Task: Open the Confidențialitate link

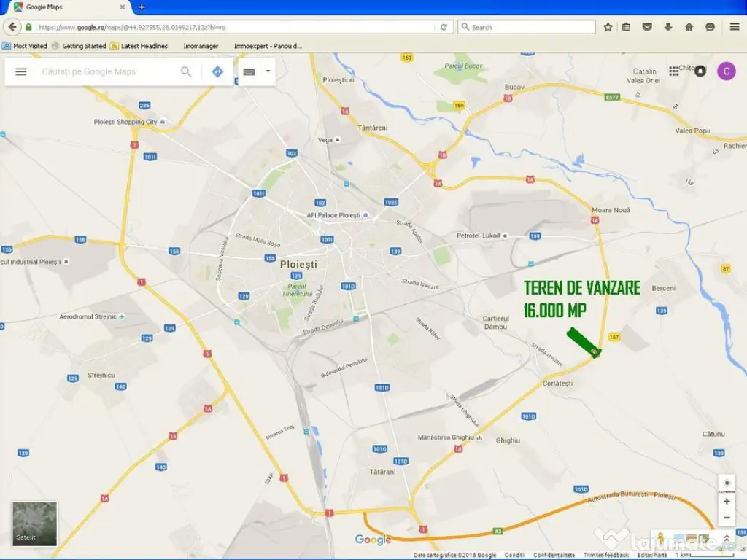Action: pos(554,556)
